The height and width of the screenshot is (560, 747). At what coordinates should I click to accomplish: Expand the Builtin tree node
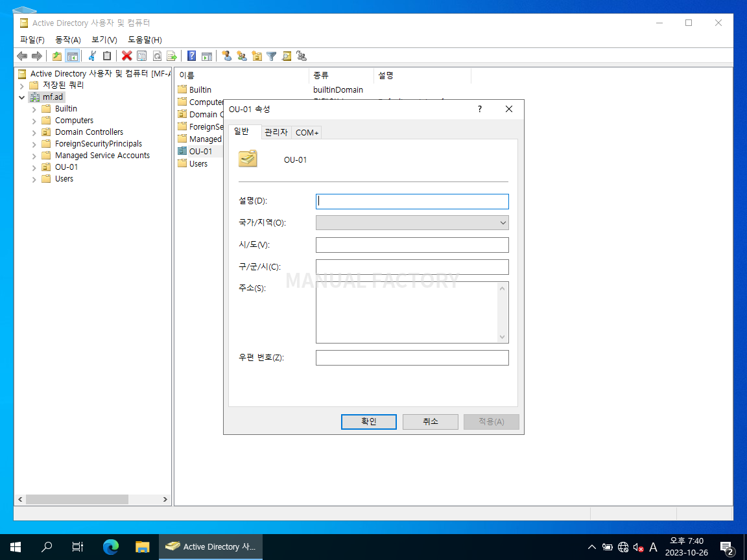click(34, 109)
